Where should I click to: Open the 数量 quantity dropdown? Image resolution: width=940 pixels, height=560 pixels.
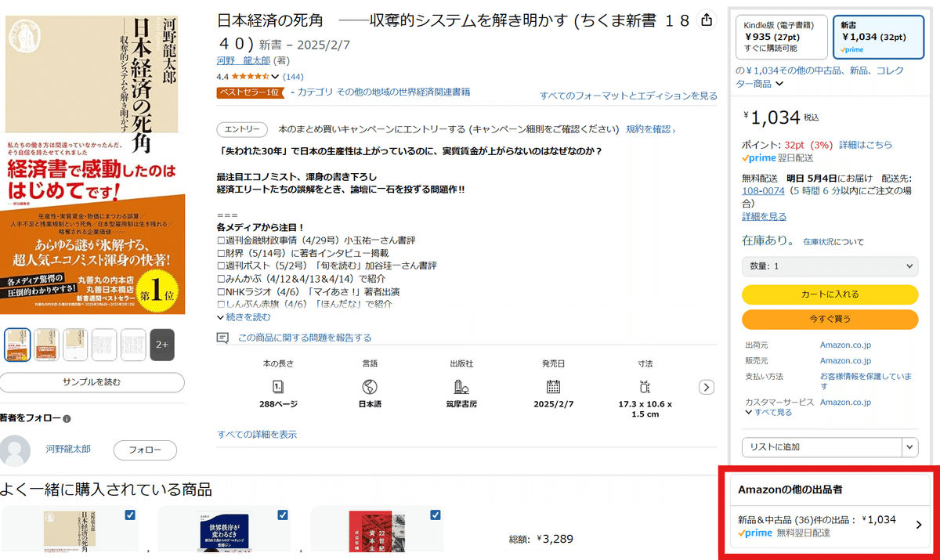[830, 266]
